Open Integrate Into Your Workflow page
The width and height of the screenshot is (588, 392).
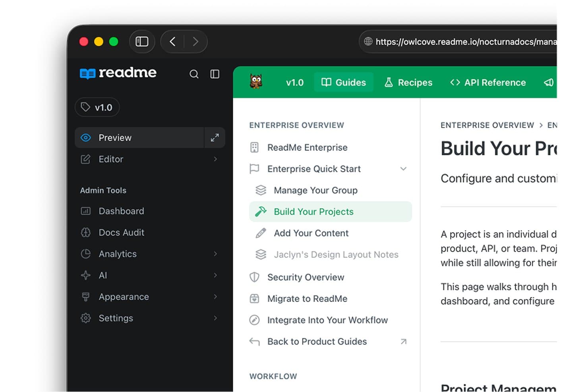click(327, 321)
